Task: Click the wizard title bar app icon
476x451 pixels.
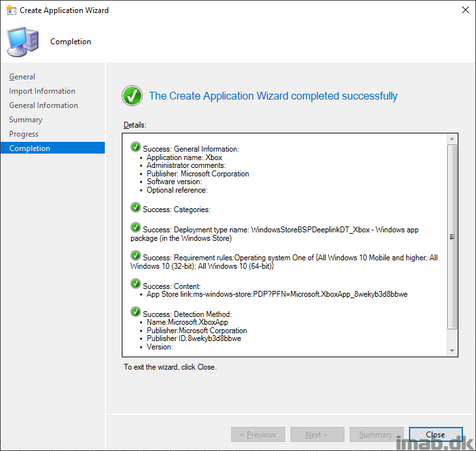Action: coord(11,10)
